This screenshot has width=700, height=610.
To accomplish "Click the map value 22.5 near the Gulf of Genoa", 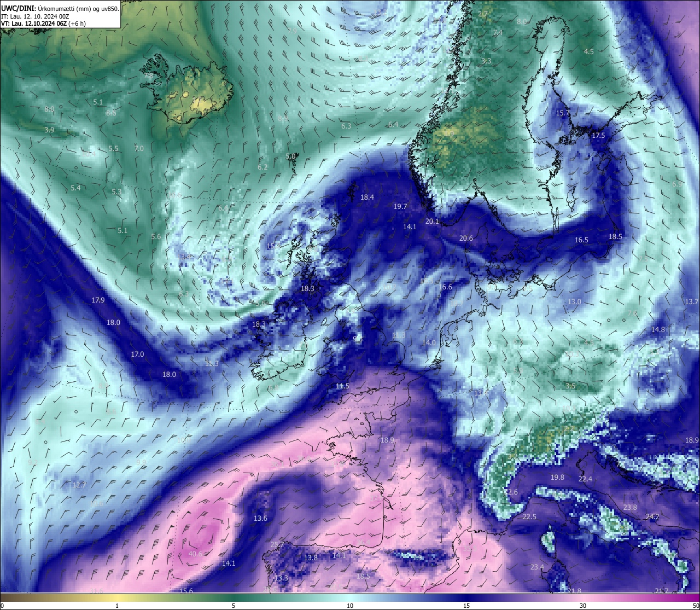I will point(529,516).
